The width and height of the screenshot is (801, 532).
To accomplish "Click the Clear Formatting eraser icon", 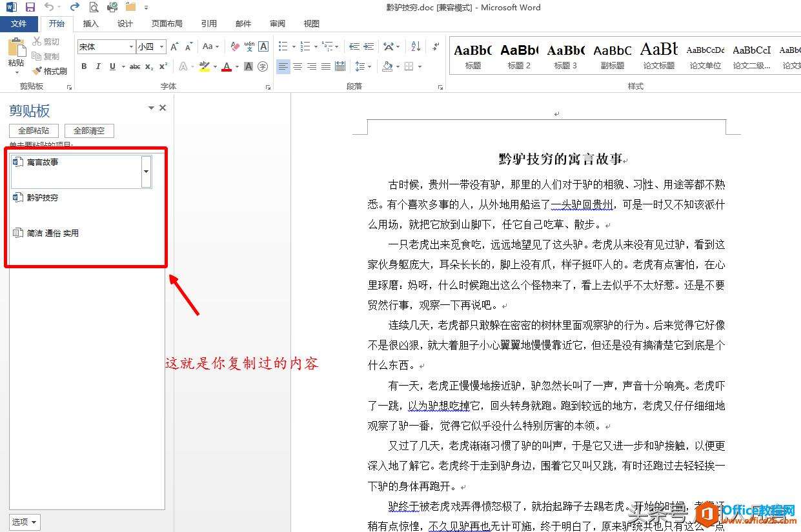I will pyautogui.click(x=235, y=46).
